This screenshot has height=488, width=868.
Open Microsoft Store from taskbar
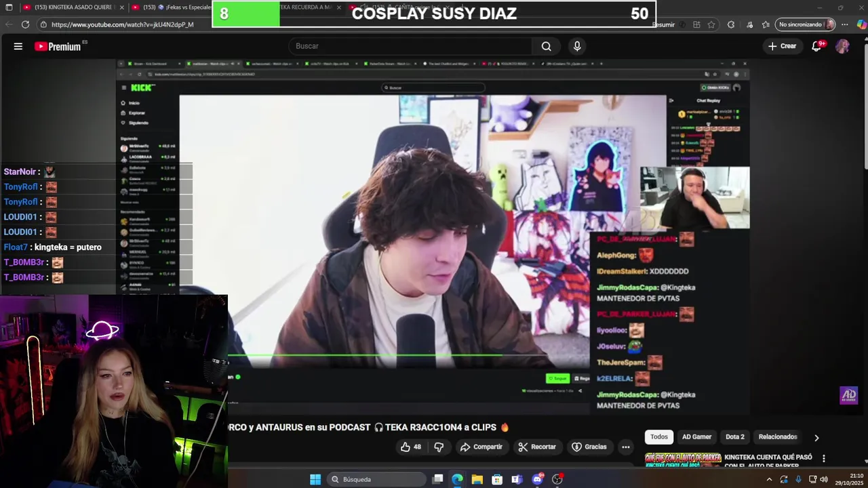click(x=497, y=479)
